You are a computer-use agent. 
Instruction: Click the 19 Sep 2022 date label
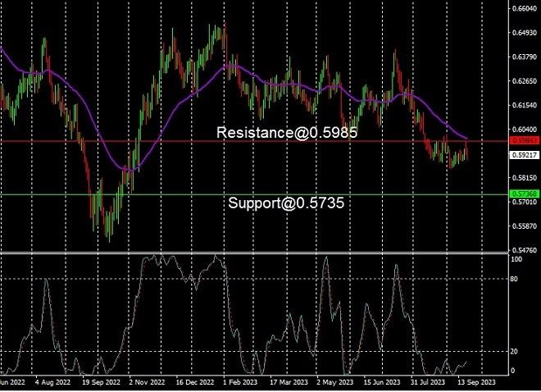coord(101,382)
